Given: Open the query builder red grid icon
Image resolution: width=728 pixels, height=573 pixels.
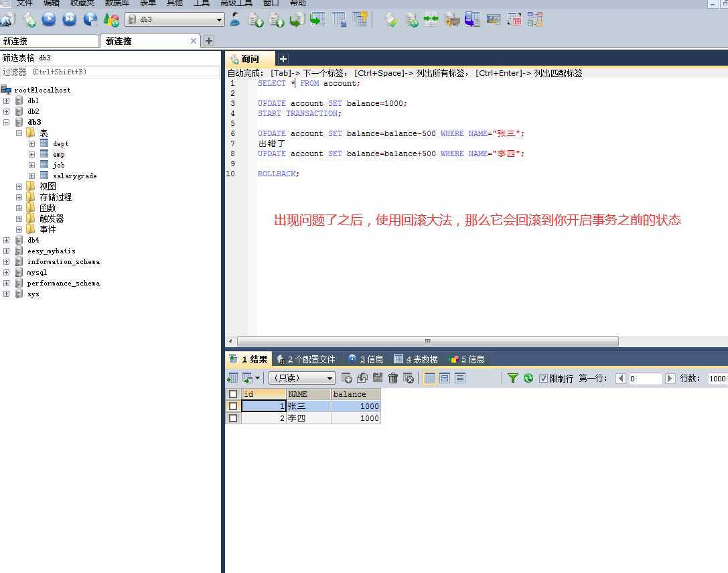Looking at the screenshot, I should 514,19.
